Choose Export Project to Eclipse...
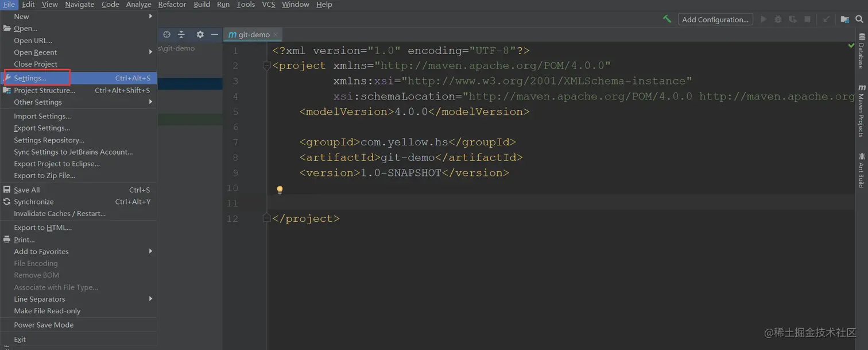The image size is (868, 350). 79,164
